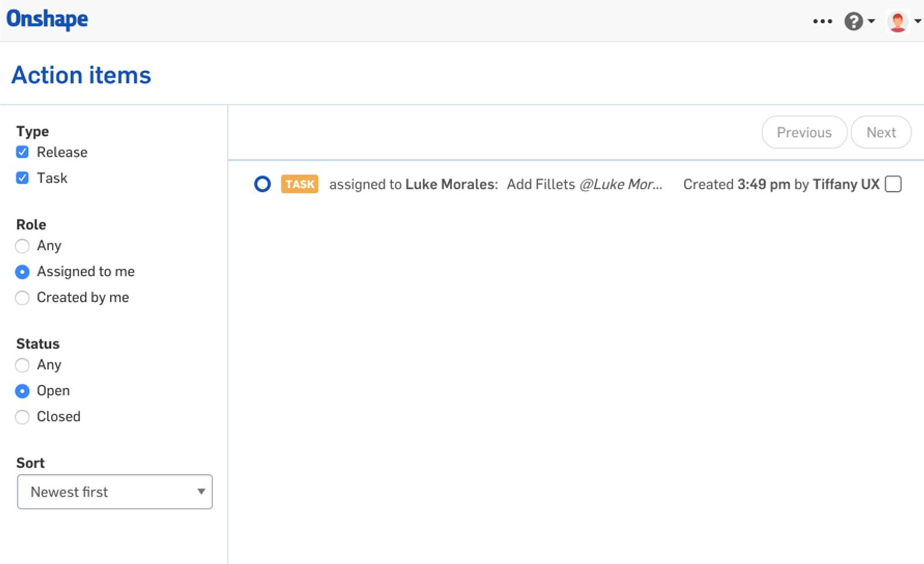Select the Assigned to me radio button
Screen dimensions: 924x564
(23, 272)
